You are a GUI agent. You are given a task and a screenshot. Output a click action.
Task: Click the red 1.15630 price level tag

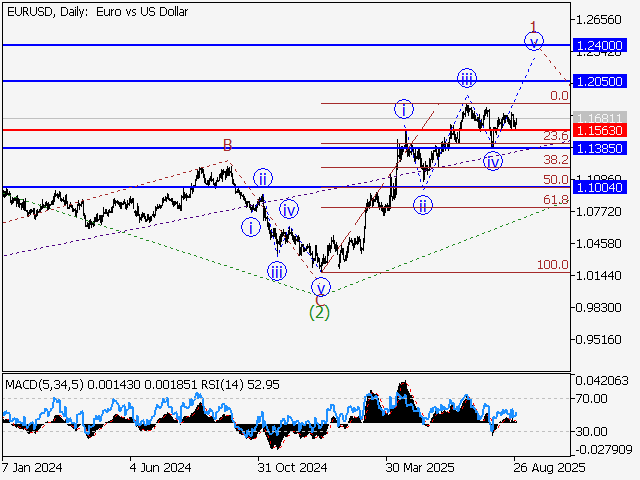pyautogui.click(x=601, y=130)
